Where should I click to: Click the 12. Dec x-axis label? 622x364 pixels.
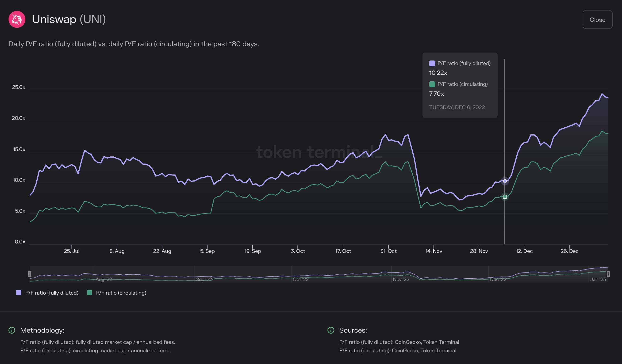tap(524, 251)
